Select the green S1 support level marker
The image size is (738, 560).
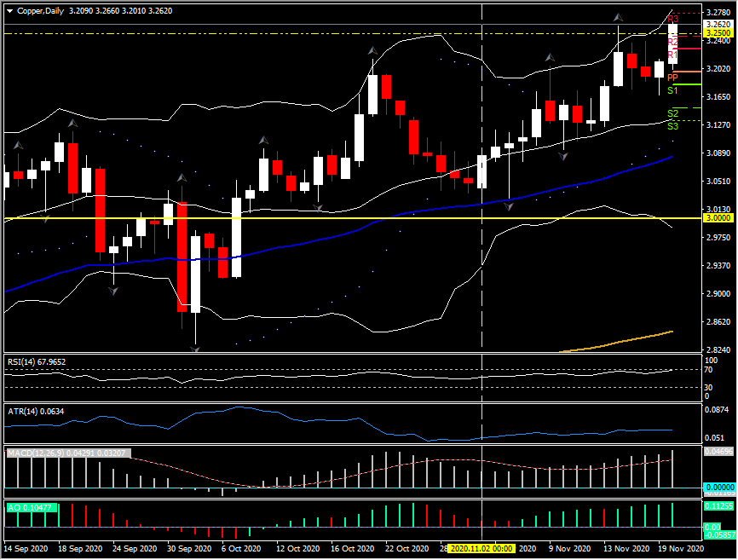pyautogui.click(x=672, y=90)
